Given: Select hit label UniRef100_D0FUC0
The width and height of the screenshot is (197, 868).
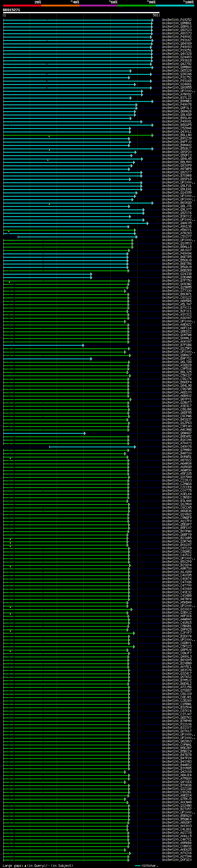Looking at the screenshot, I should [x=177, y=859].
